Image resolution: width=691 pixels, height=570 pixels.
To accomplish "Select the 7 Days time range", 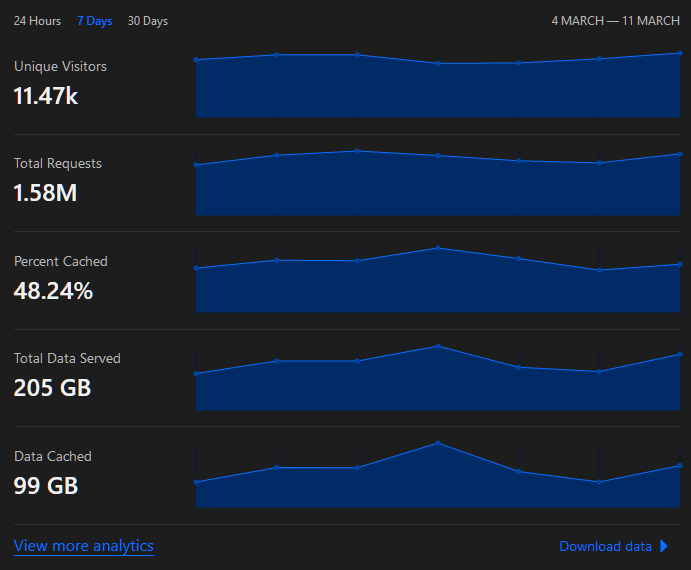I will (94, 21).
